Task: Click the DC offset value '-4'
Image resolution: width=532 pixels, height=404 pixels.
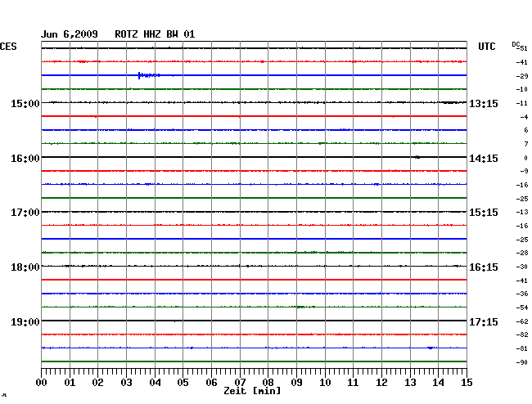Action: click(524, 117)
